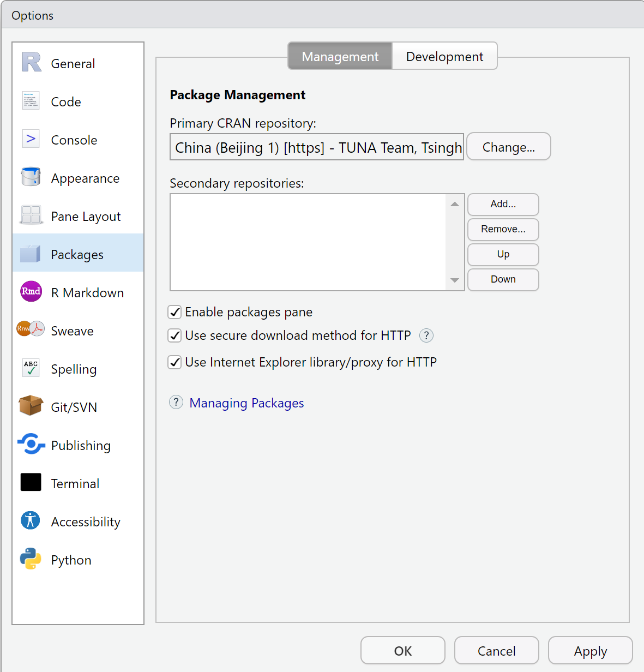Open the Terminal black square icon
The width and height of the screenshot is (644, 672).
click(31, 483)
